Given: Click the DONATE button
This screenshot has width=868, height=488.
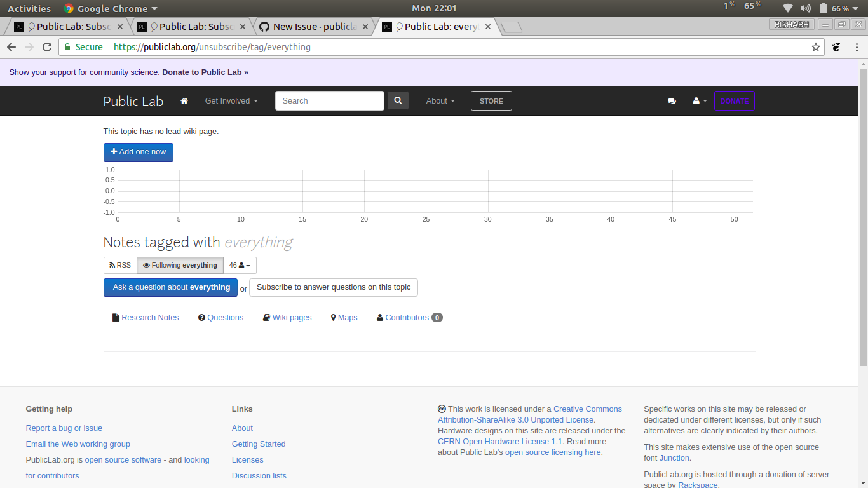Looking at the screenshot, I should (735, 101).
